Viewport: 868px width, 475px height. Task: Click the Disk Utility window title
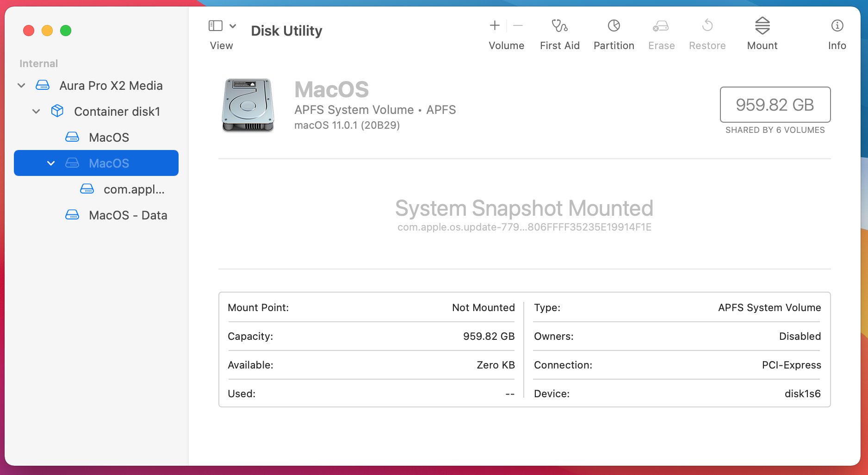click(286, 31)
